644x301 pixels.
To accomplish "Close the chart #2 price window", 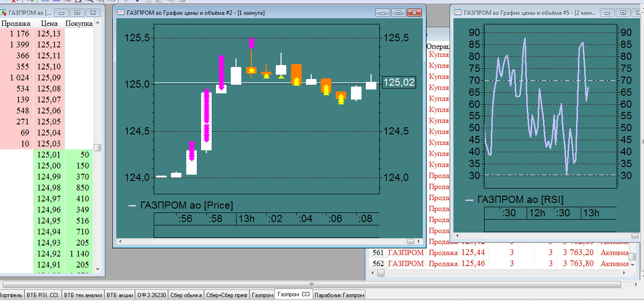I will pyautogui.click(x=414, y=12).
